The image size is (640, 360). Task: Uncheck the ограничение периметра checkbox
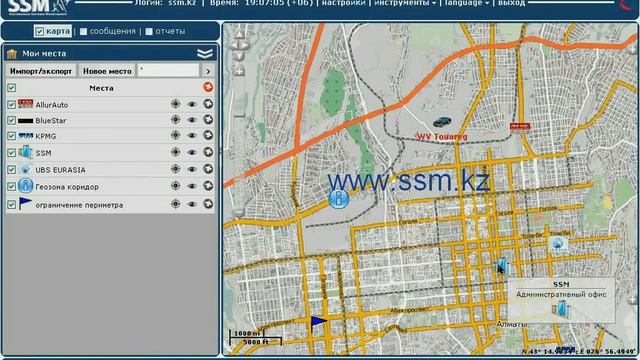point(11,204)
